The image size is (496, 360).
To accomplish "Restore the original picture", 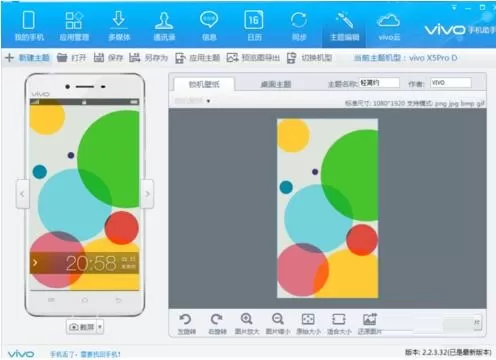I will coord(370,323).
